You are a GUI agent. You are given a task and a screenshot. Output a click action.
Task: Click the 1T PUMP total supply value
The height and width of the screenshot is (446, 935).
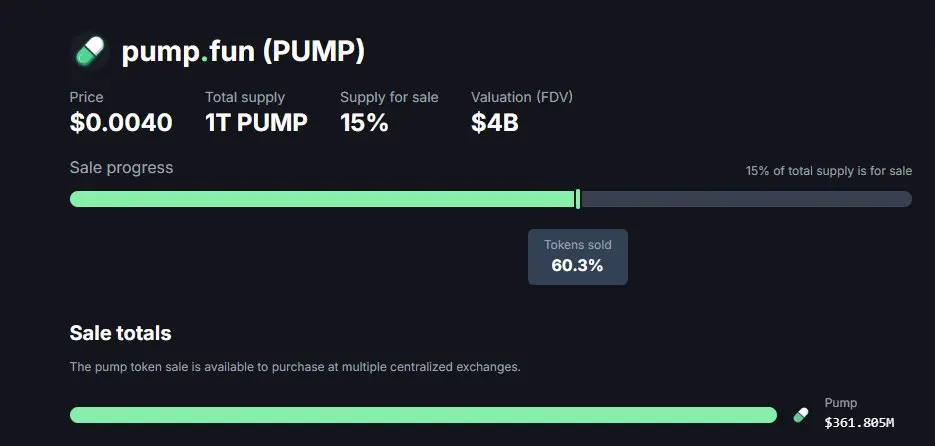[x=256, y=123]
